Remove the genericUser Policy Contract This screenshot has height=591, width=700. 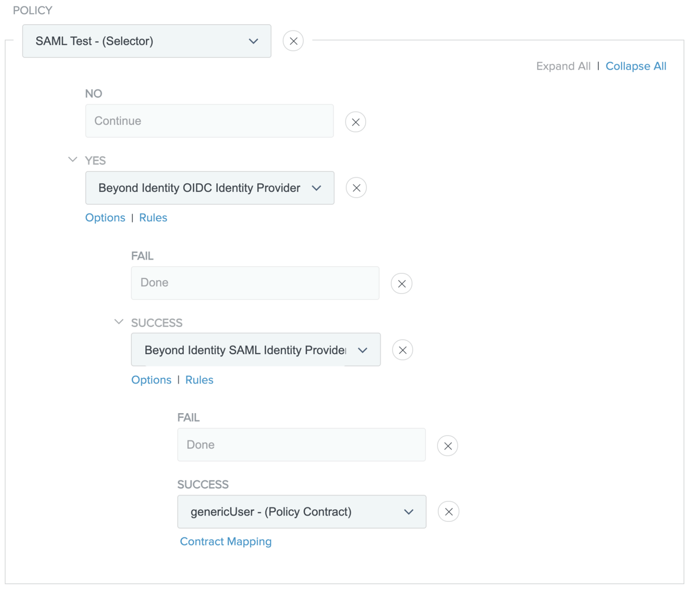(449, 512)
